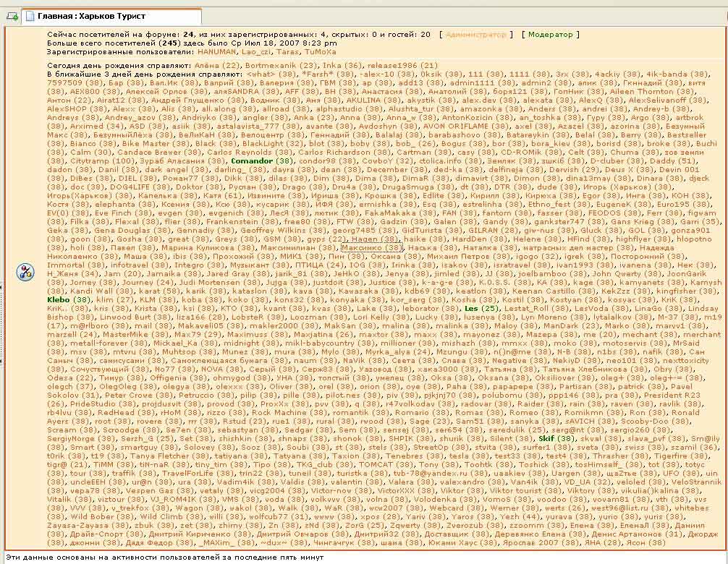728x564 pixels.
Task: Click the page icon in the browser tab
Action: coord(28,15)
